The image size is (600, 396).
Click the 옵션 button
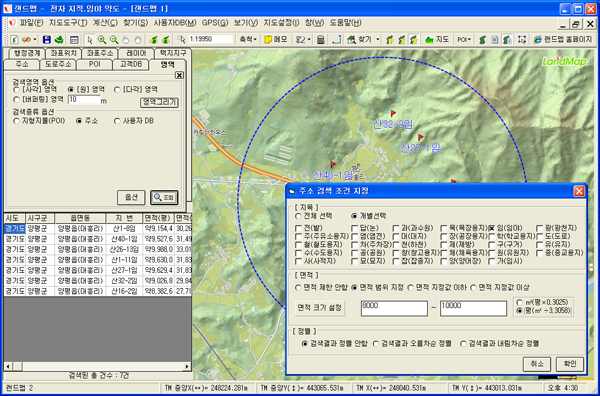click(x=131, y=197)
